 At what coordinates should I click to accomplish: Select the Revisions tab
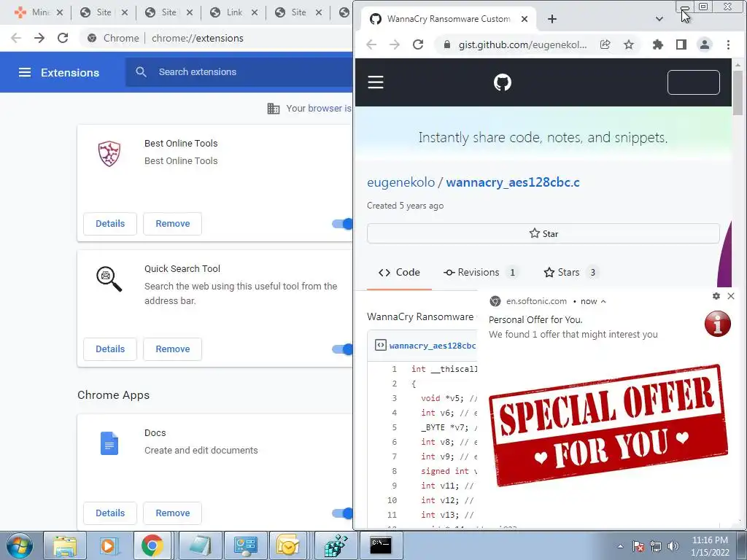pos(480,273)
